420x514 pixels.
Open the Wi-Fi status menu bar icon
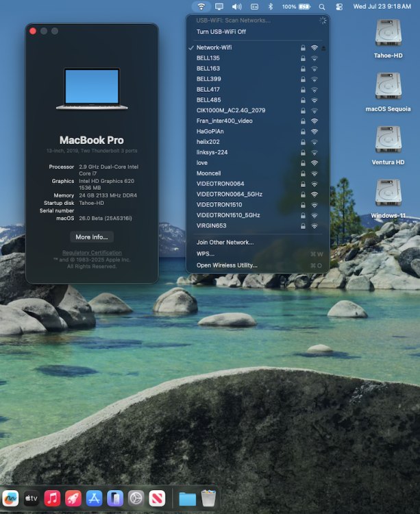tap(201, 7)
